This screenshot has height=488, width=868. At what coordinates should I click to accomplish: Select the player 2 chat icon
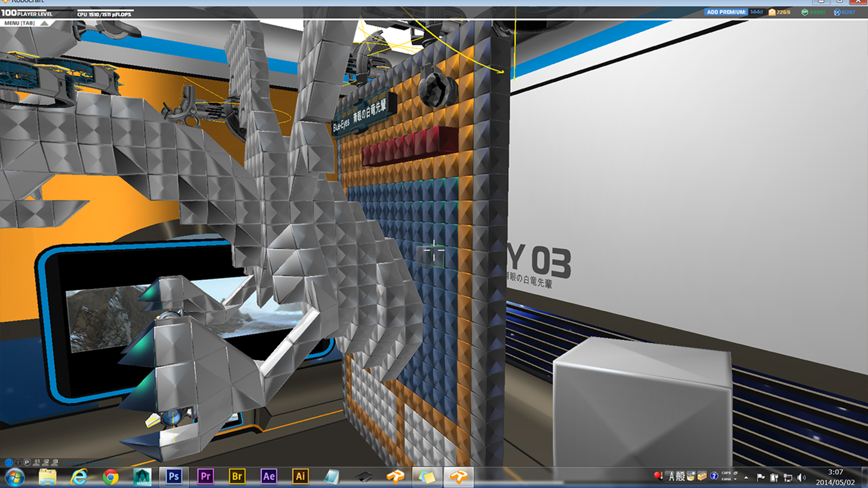tap(46, 462)
